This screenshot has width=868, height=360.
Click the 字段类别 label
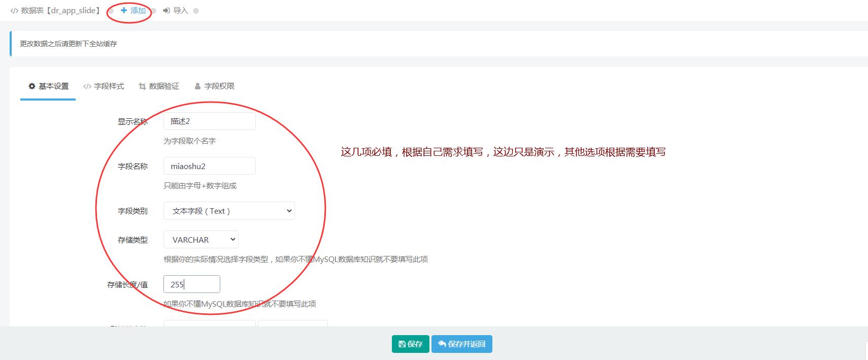132,211
